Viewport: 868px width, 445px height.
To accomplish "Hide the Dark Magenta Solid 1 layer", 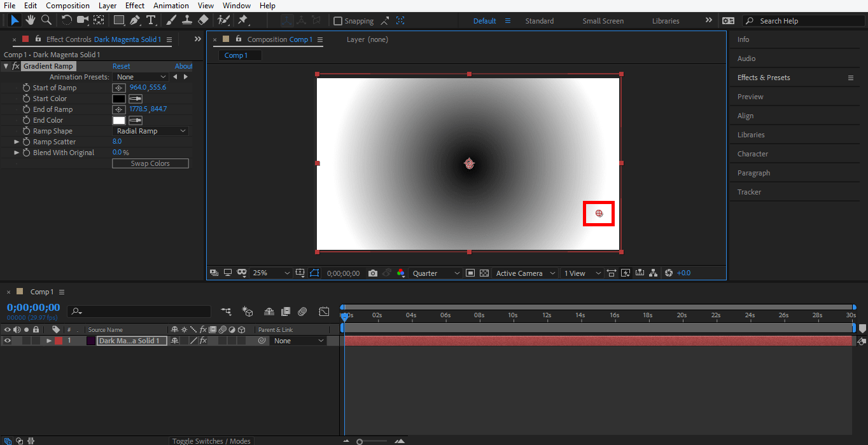I will [x=8, y=341].
